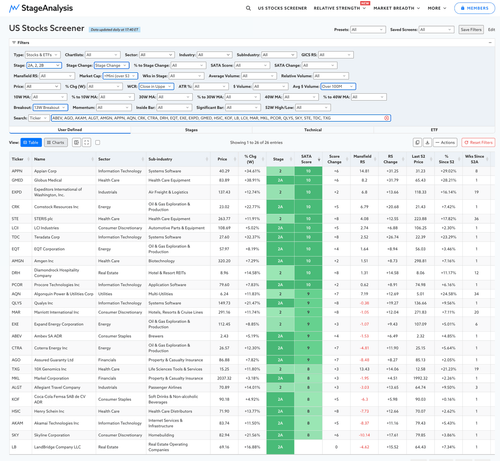Image resolution: width=500 pixels, height=461 pixels.
Task: Collapse the Filters panel with minus icon
Action: point(490,43)
